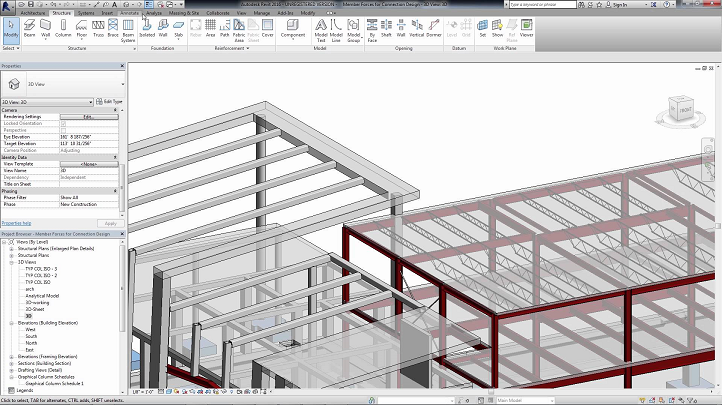This screenshot has height=405, width=722.
Task: Click the Apply button in Properties
Action: [x=111, y=223]
